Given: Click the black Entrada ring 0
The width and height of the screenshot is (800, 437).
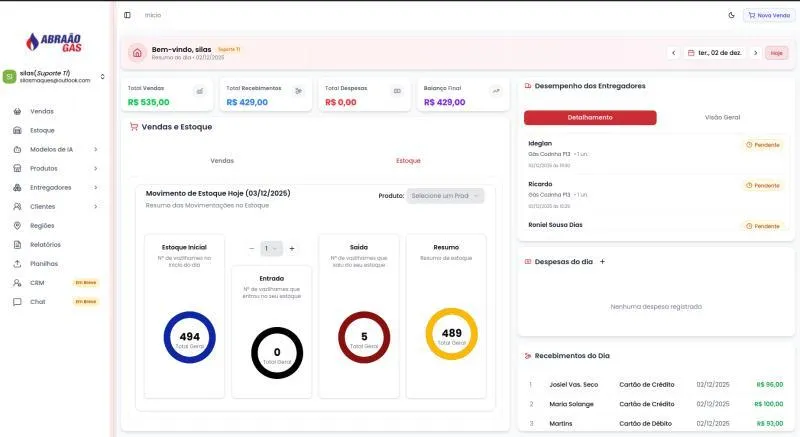Looking at the screenshot, I should tap(277, 353).
